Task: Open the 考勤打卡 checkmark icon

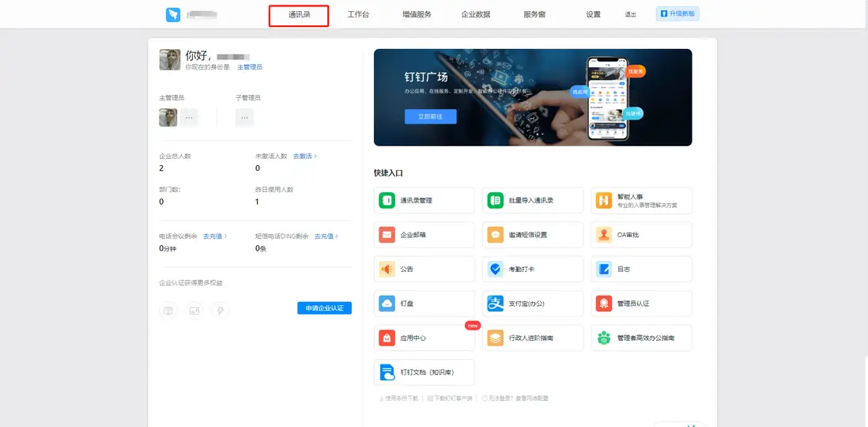Action: point(496,269)
